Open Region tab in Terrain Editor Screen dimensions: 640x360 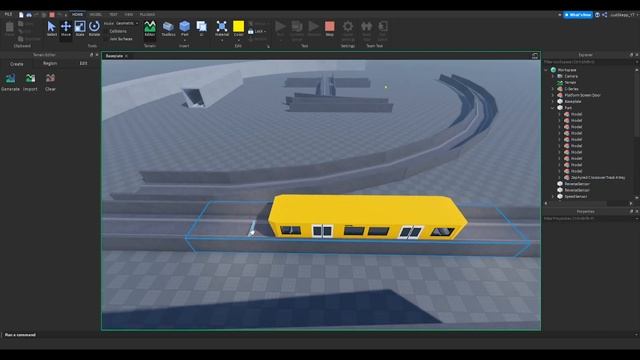pyautogui.click(x=50, y=64)
